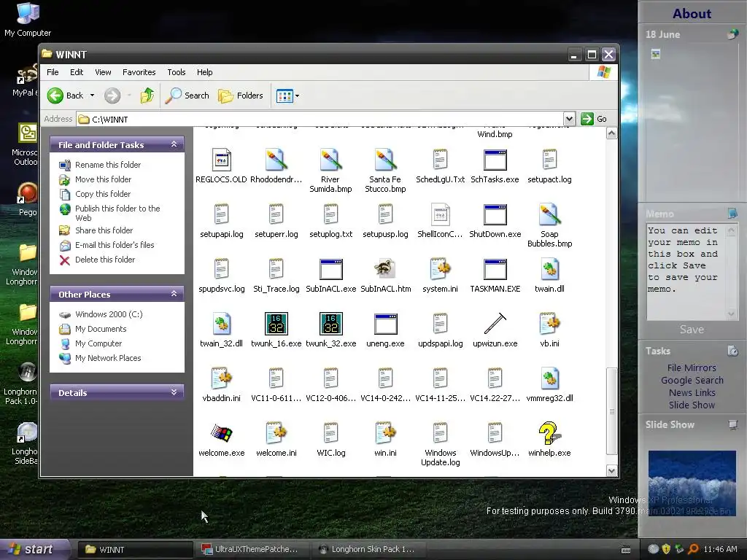Open the Address bar dropdown arrow
This screenshot has width=747, height=560.
[569, 119]
